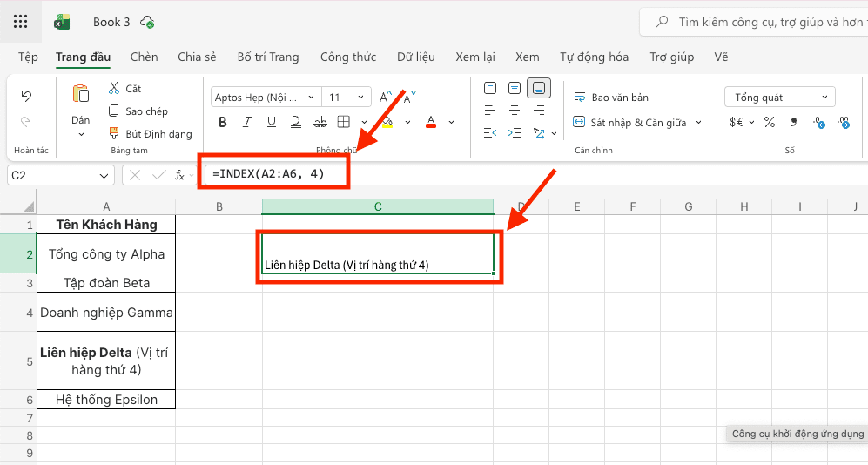Open fill color dropdown arrow
The height and width of the screenshot is (465, 868).
[408, 122]
